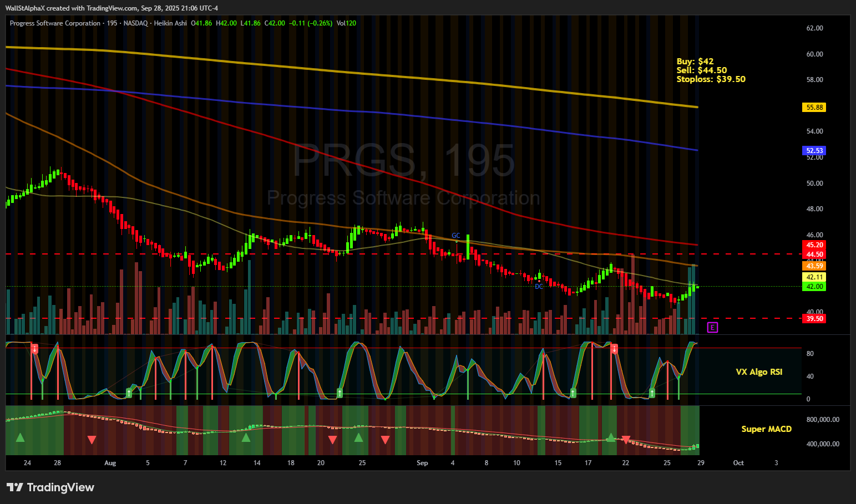Image resolution: width=856 pixels, height=504 pixels.
Task: Click the 'WallStAlphaX created with TradingView.com' caption
Action: pyautogui.click(x=72, y=8)
